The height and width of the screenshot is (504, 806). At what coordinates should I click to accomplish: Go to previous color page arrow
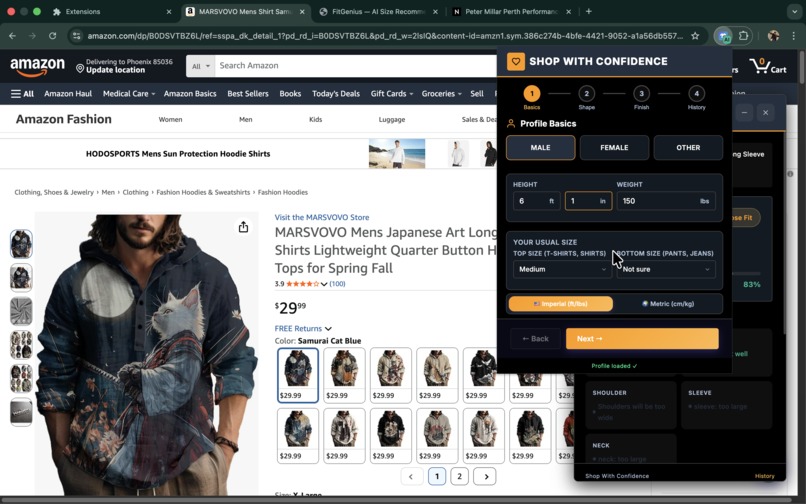pyautogui.click(x=411, y=476)
